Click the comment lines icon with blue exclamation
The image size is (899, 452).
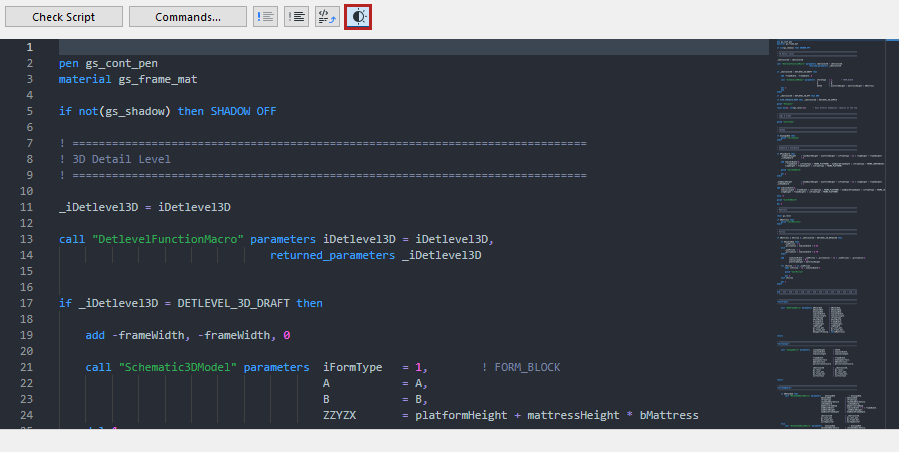265,17
